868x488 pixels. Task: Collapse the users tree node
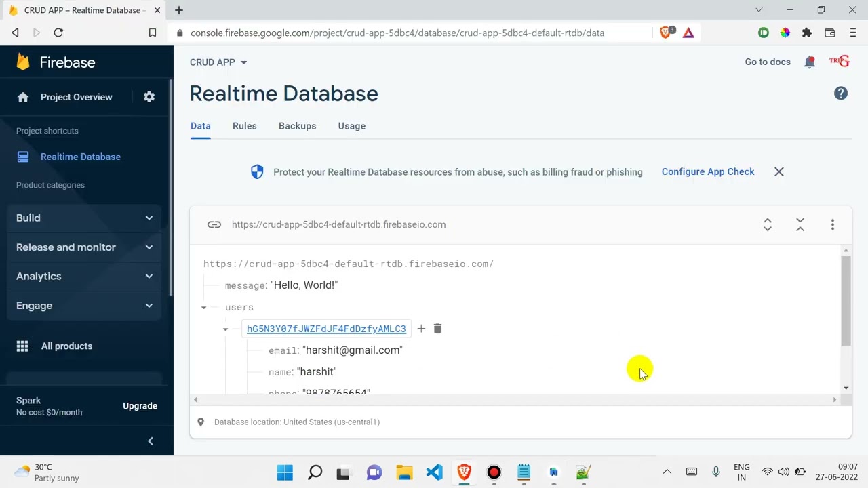point(203,308)
